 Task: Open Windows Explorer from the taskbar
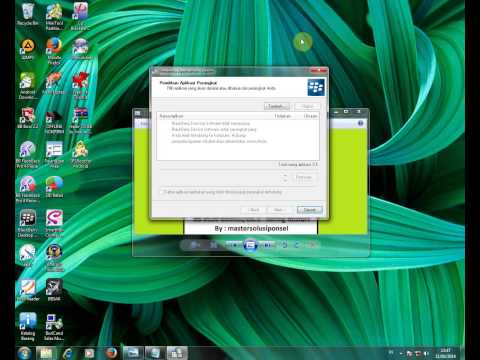point(46,353)
